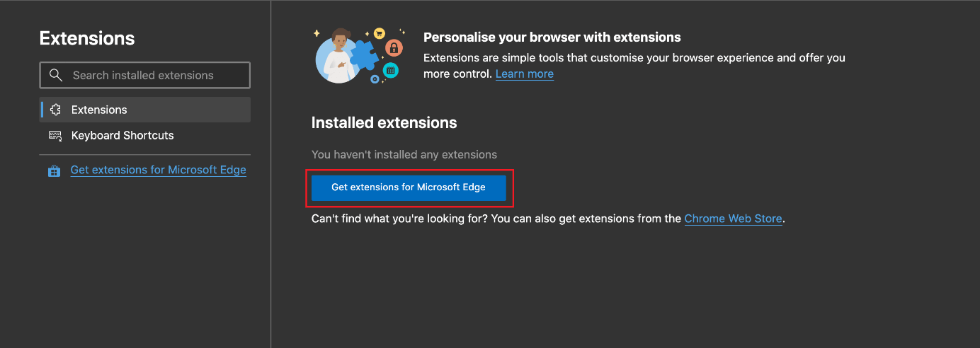The width and height of the screenshot is (980, 348).
Task: Click the 'Extensions' page title in sidebar
Action: coord(87,38)
